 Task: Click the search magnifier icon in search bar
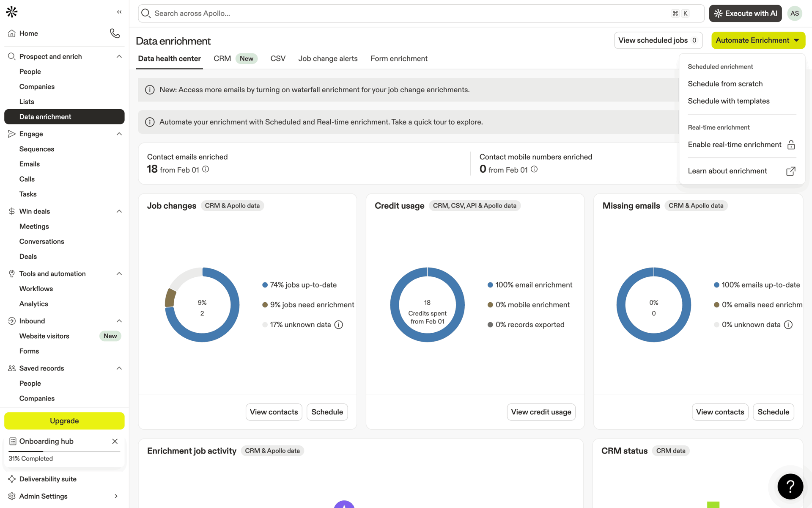point(146,14)
